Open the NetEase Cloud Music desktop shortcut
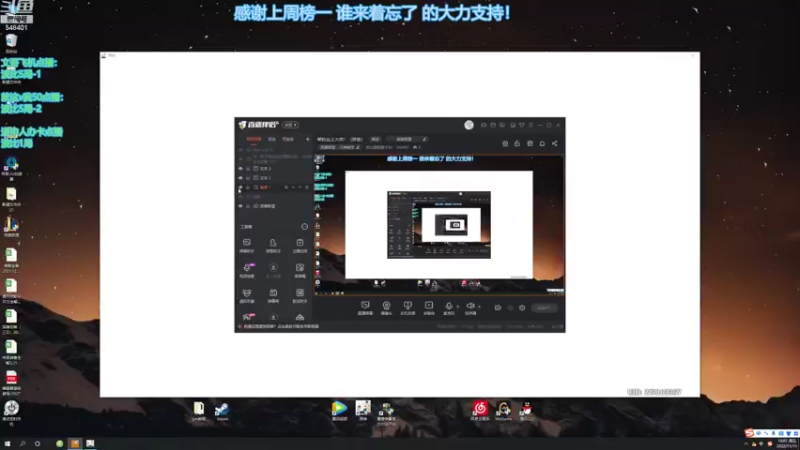Image resolution: width=800 pixels, height=450 pixels. pyautogui.click(x=480, y=411)
